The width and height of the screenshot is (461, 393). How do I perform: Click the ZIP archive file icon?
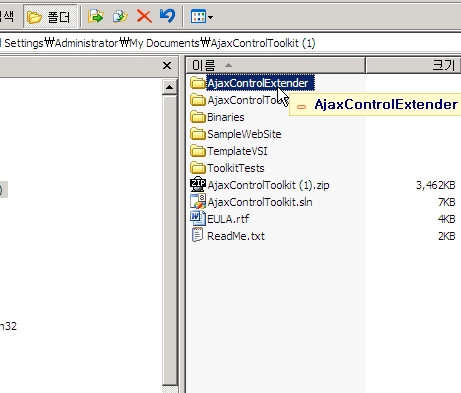pyautogui.click(x=198, y=184)
